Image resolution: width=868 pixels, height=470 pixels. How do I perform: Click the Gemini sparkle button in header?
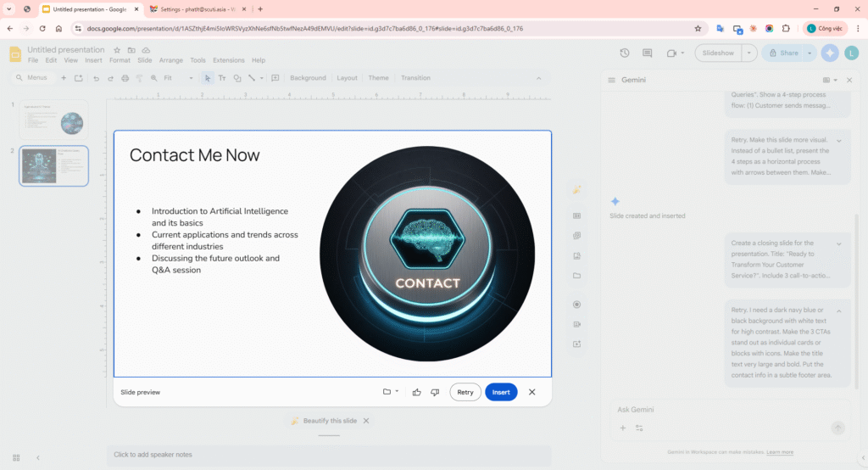pos(830,53)
